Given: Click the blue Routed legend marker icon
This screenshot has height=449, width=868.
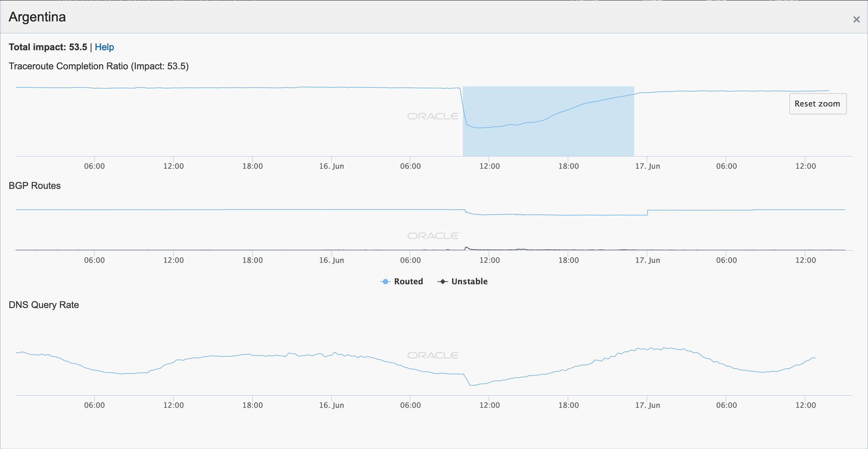Looking at the screenshot, I should click(x=385, y=282).
